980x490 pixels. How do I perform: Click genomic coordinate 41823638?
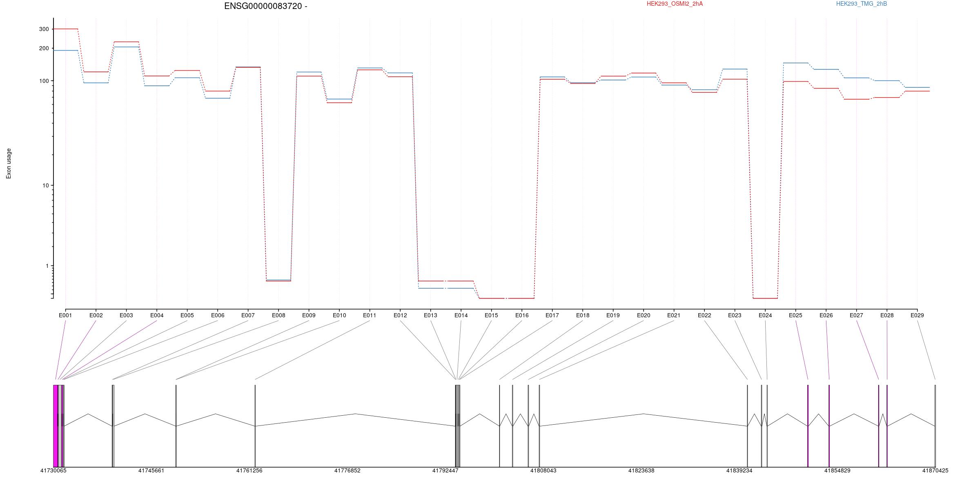point(641,470)
